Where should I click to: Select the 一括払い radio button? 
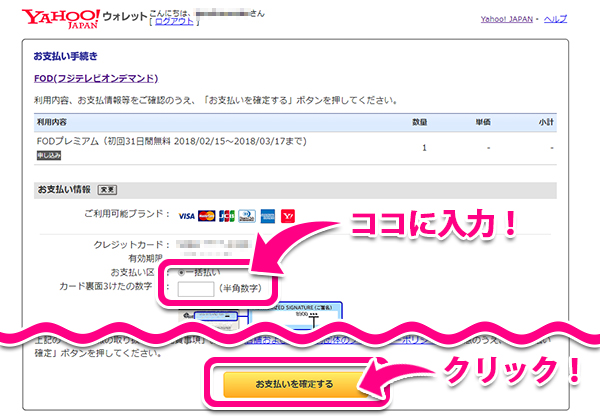(181, 272)
